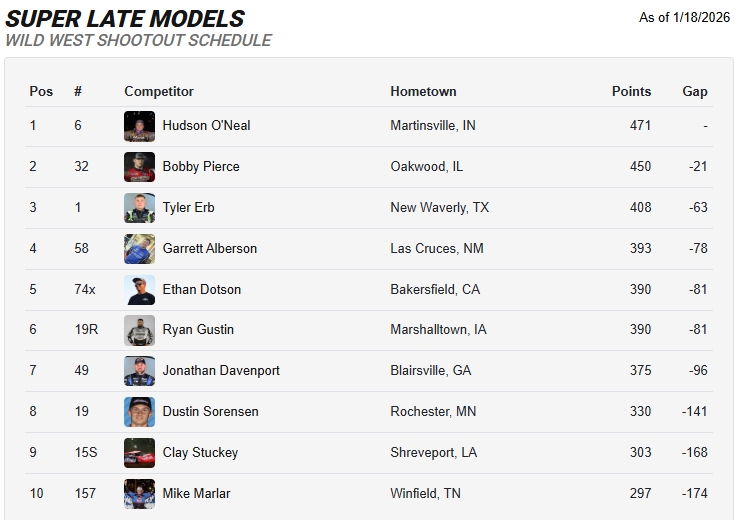The image size is (734, 520).
Task: Click Bobby Pierce's driver photo
Action: pyautogui.click(x=139, y=167)
